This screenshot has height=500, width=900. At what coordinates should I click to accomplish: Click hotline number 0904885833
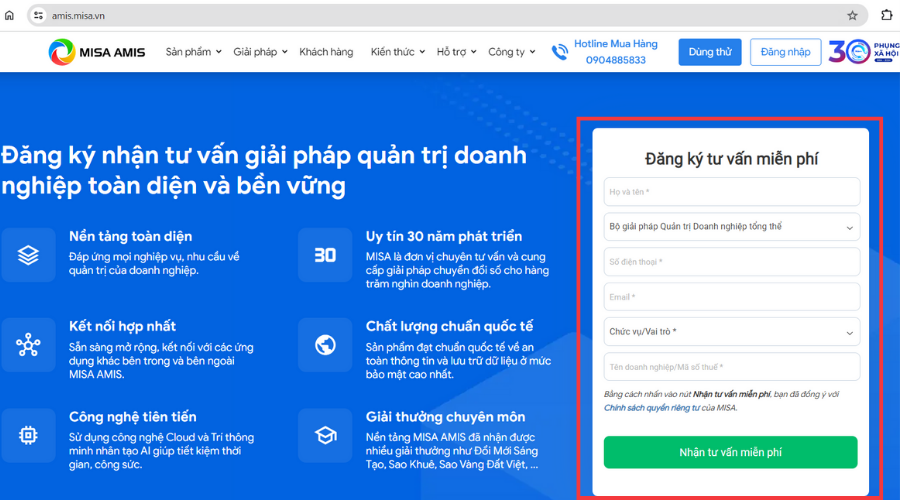coord(615,60)
